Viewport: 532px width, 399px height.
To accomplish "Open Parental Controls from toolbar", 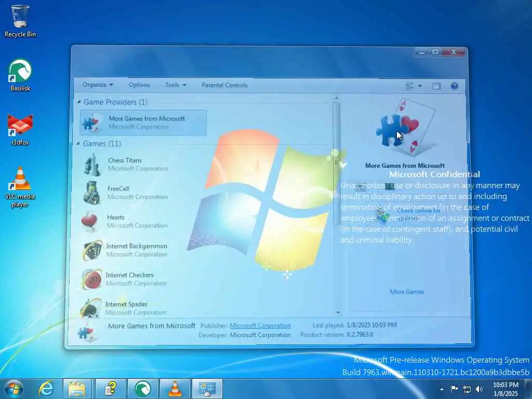I will pyautogui.click(x=224, y=85).
